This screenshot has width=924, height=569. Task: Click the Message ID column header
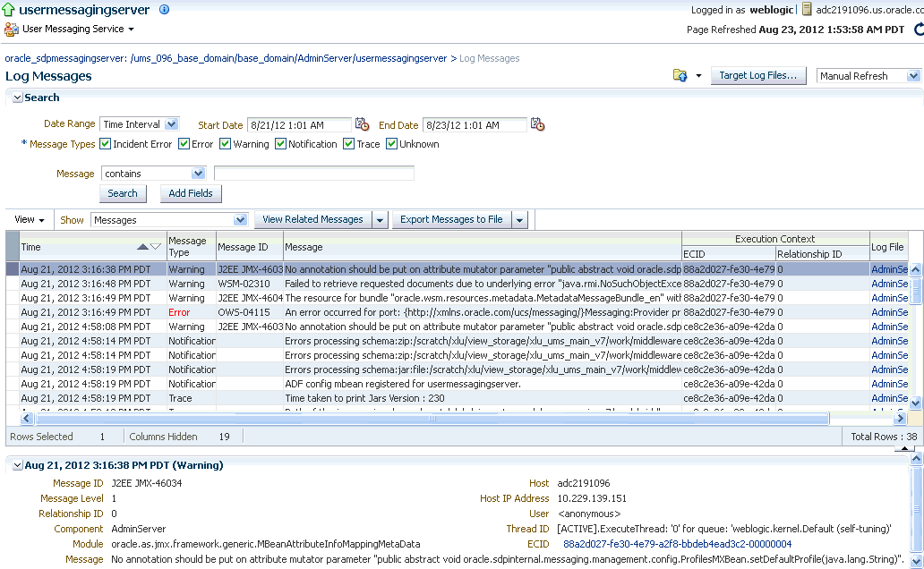click(249, 247)
